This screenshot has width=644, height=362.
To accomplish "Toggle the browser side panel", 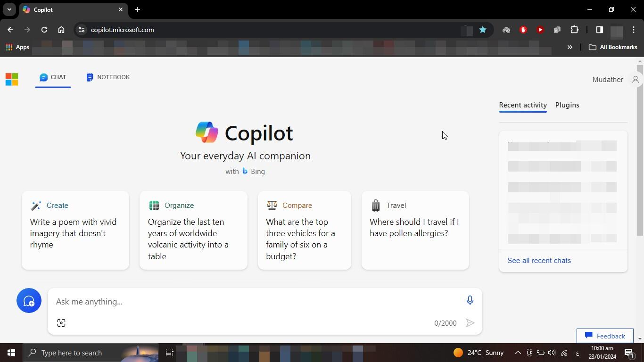I will (x=599, y=30).
